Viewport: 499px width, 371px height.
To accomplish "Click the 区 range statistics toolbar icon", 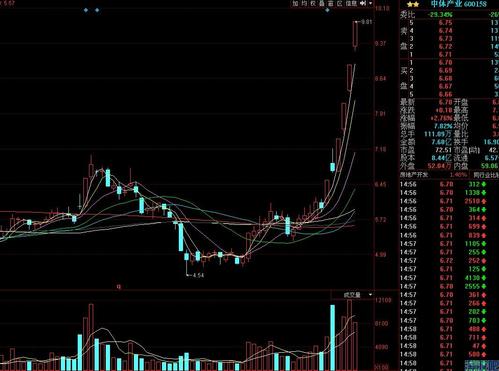I will 339,3.
